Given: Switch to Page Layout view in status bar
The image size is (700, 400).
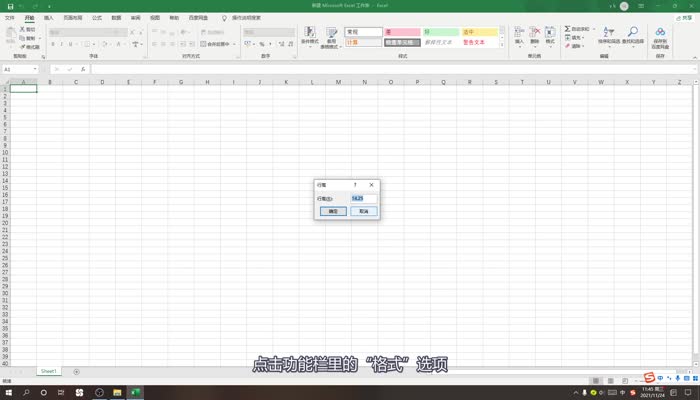Looking at the screenshot, I should (x=610, y=381).
